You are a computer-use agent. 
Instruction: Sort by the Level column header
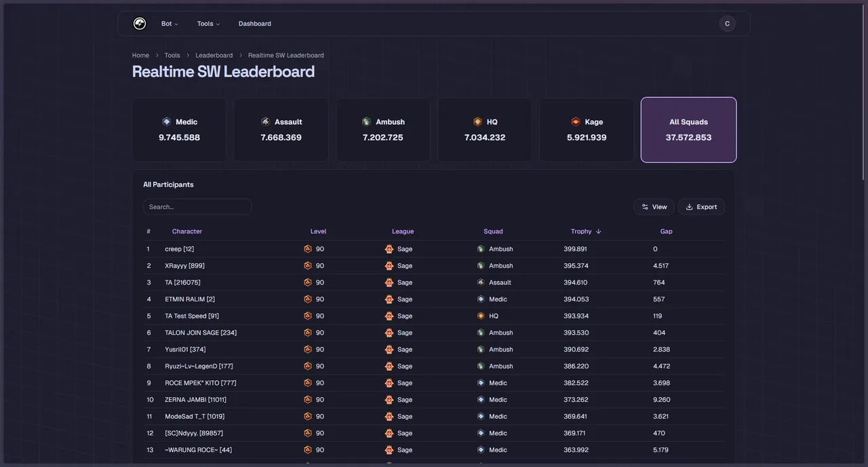[318, 231]
